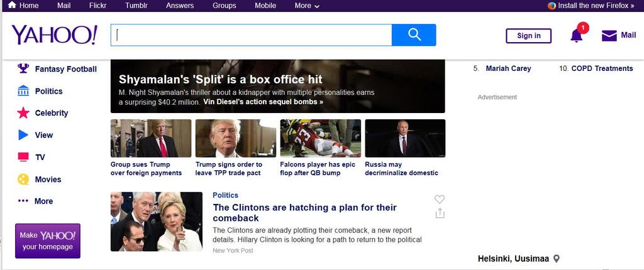This screenshot has width=644, height=270.
Task: Click the View play-triangle icon
Action: (x=23, y=135)
